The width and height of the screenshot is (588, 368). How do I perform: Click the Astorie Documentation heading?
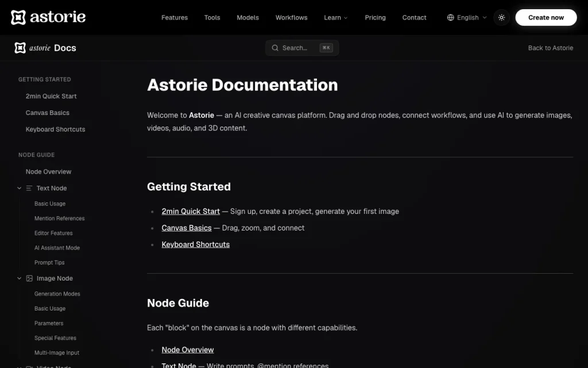242,85
